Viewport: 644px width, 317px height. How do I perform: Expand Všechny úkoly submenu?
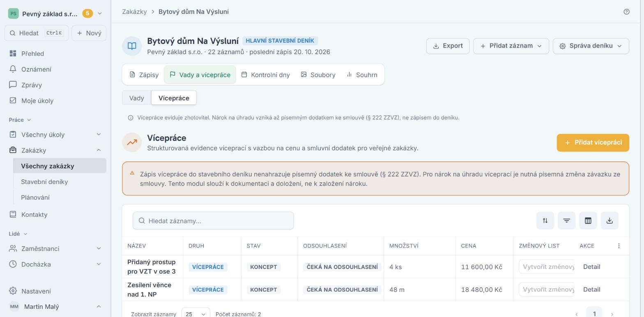click(x=99, y=135)
